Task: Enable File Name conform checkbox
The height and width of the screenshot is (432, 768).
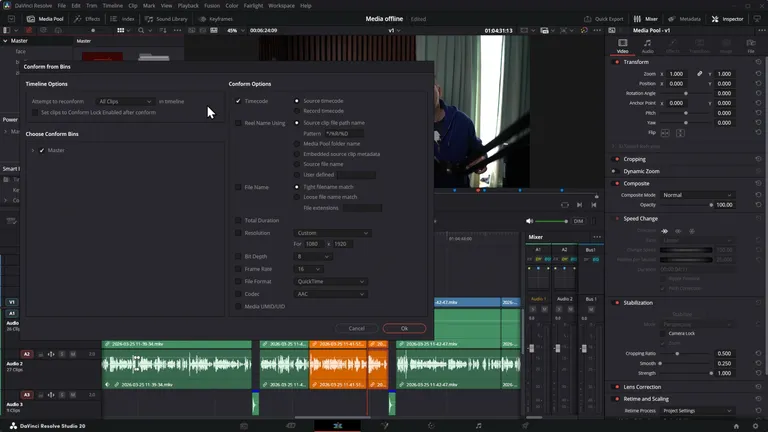Action: (x=238, y=187)
